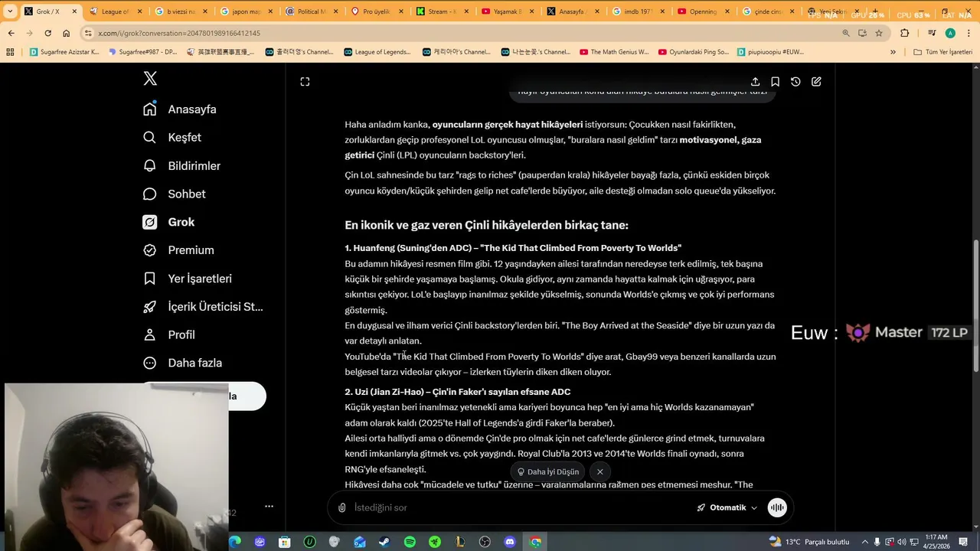Screen dimensions: 980x551
Task: Switch to the imdb 1971 tab
Action: 638,11
